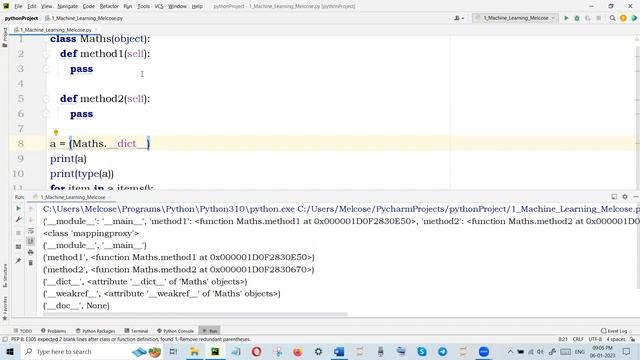Screen dimensions: 640x360
Task: Select the 1_Machine_Learning_Melcose.py editor tab
Action: [x=56, y=30]
